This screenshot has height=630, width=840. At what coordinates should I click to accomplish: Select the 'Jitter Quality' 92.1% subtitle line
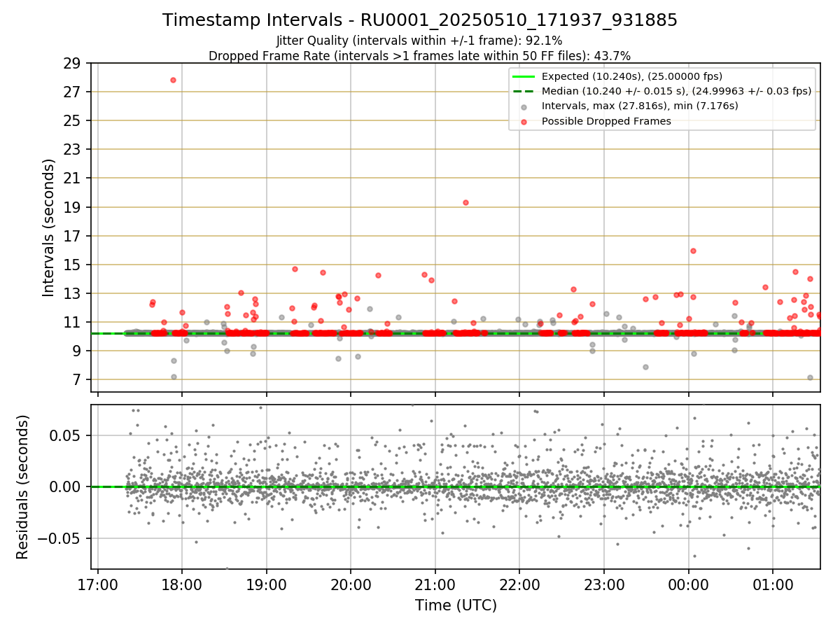(x=419, y=41)
